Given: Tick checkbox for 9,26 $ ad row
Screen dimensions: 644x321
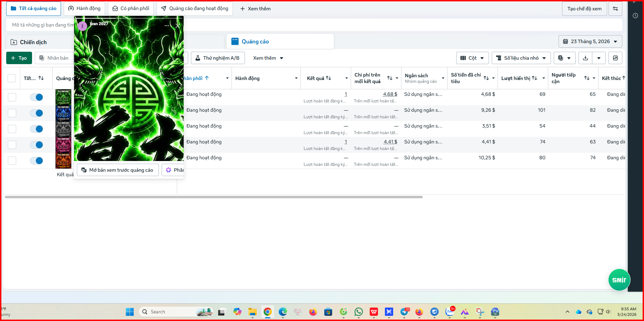Looking at the screenshot, I should tap(12, 113).
